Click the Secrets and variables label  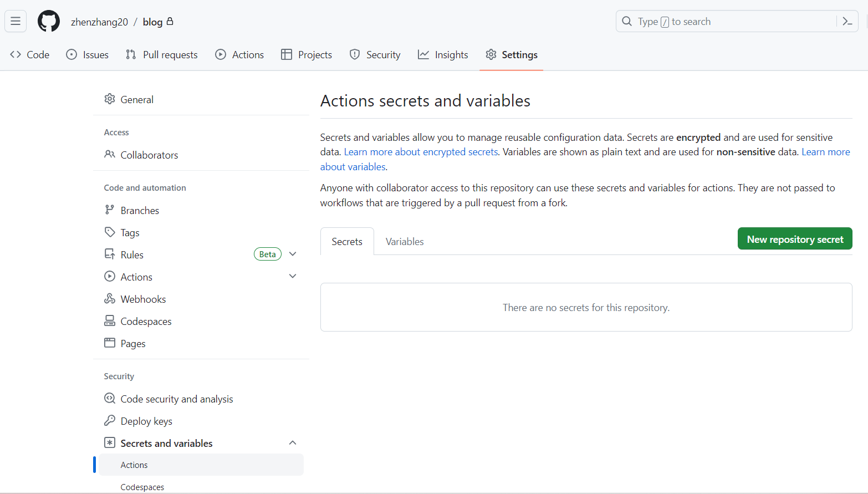166,443
